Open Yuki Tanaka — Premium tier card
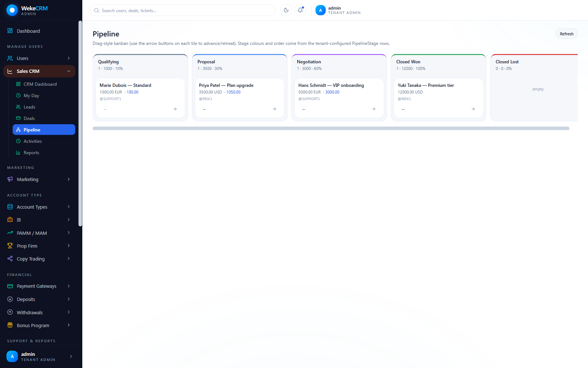The height and width of the screenshot is (368, 588). [x=438, y=98]
